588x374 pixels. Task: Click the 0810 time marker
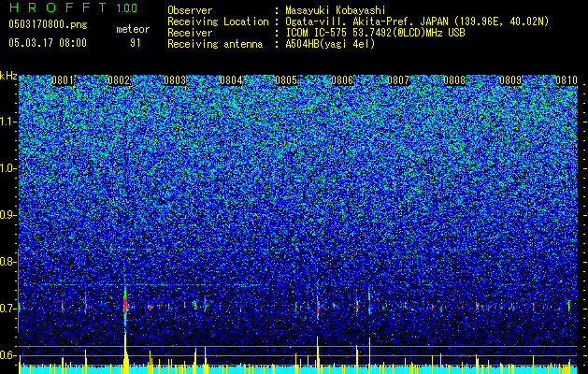(566, 80)
